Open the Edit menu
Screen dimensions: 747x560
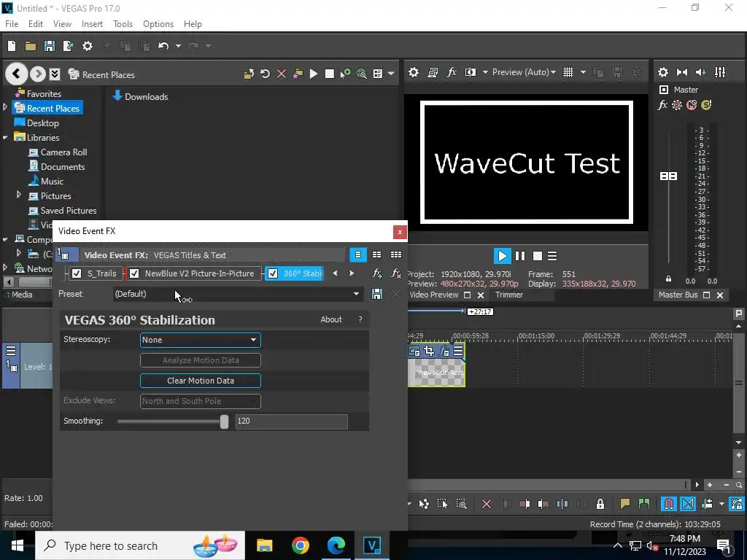click(35, 24)
